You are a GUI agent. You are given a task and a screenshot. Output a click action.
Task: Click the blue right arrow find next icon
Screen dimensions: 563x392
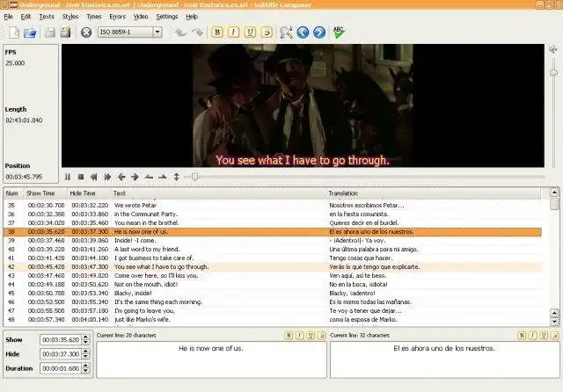pyautogui.click(x=319, y=33)
